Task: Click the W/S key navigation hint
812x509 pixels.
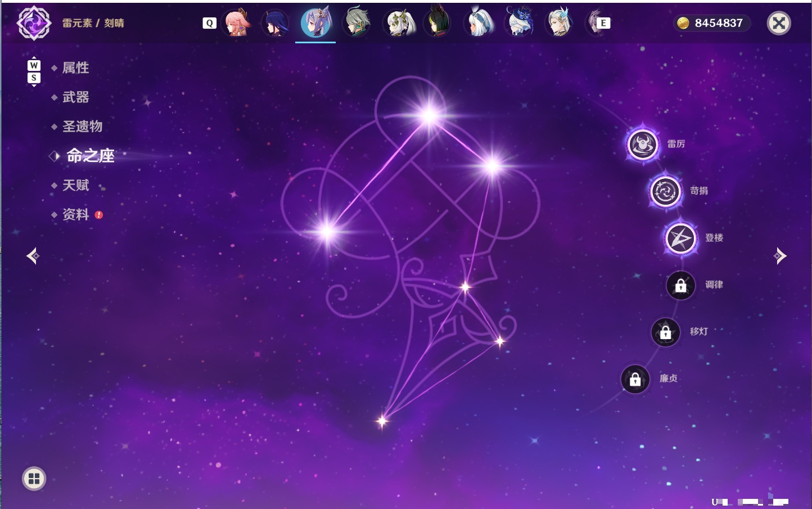Action: (34, 71)
